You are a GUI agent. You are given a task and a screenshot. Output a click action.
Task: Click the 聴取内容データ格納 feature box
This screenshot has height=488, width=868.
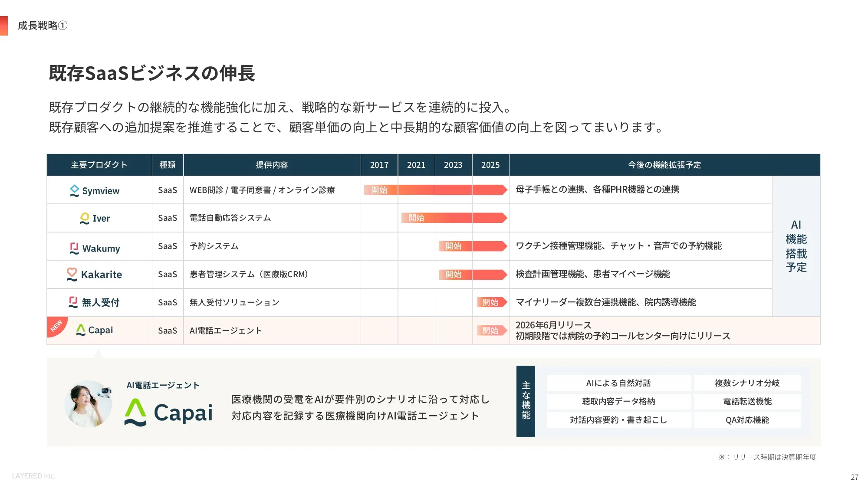click(618, 401)
